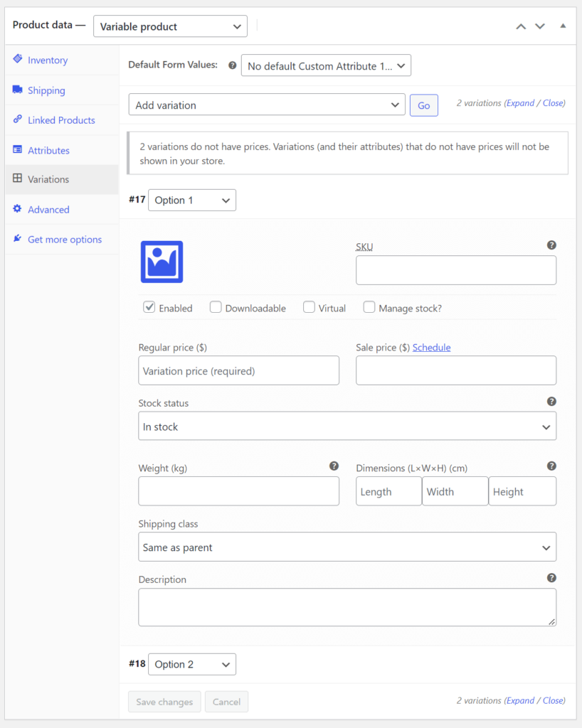Open the Shipping class dropdown
Viewport: 582px width, 728px height.
pos(347,547)
